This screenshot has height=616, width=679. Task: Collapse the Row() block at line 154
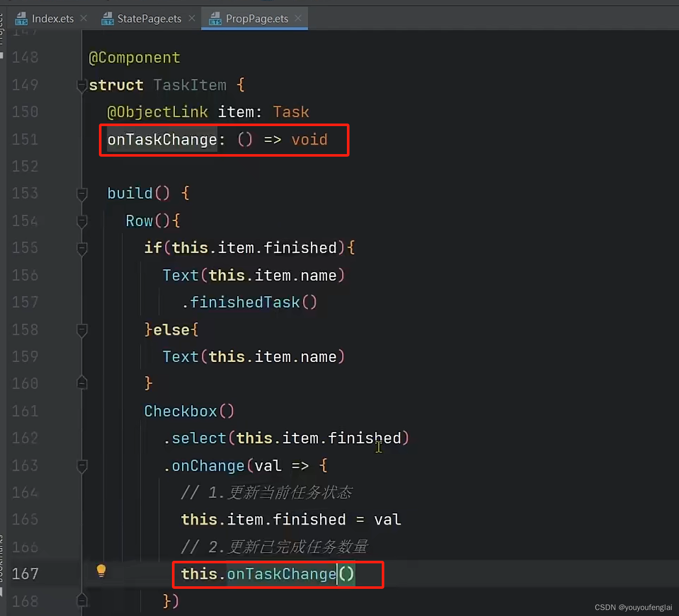pyautogui.click(x=82, y=221)
